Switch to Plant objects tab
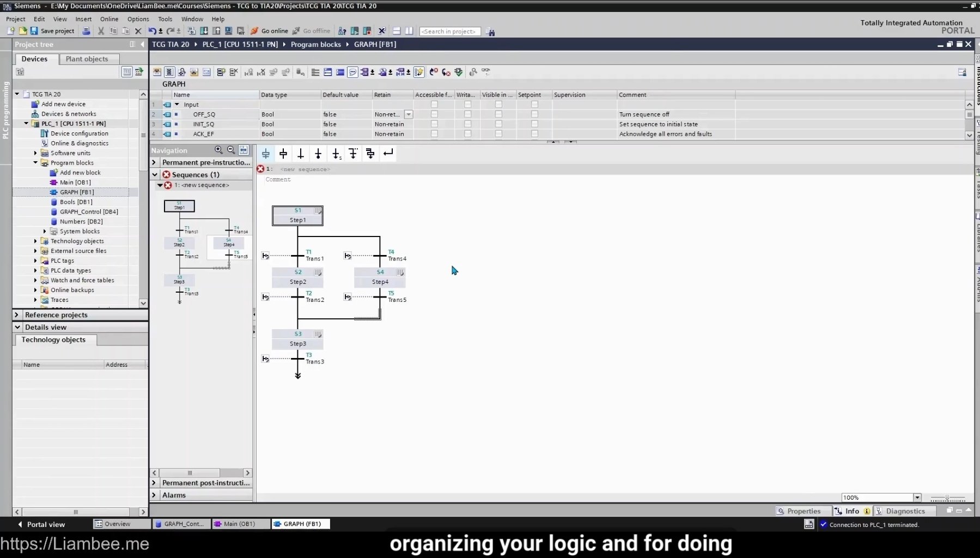The image size is (980, 558). (x=87, y=59)
